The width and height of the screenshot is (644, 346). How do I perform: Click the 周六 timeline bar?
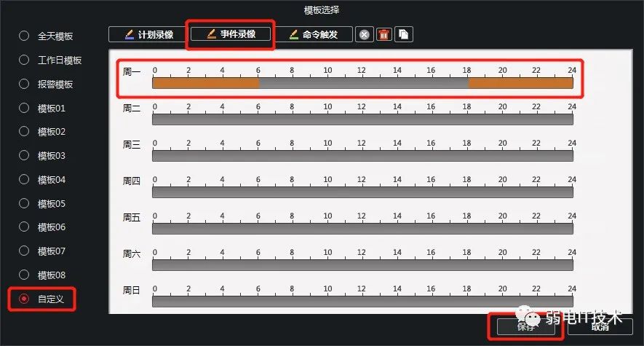(362, 265)
